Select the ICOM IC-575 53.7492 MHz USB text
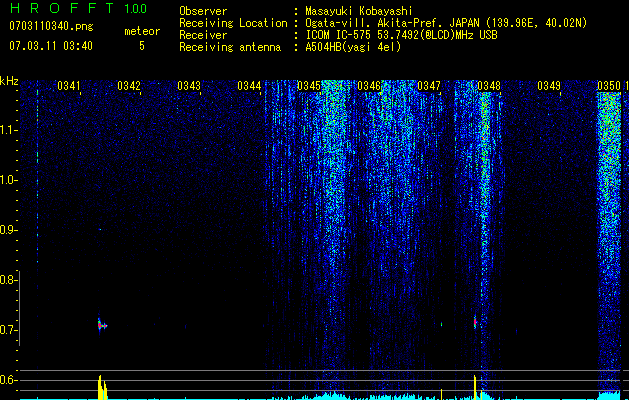This screenshot has height=400, width=629. coord(401,35)
